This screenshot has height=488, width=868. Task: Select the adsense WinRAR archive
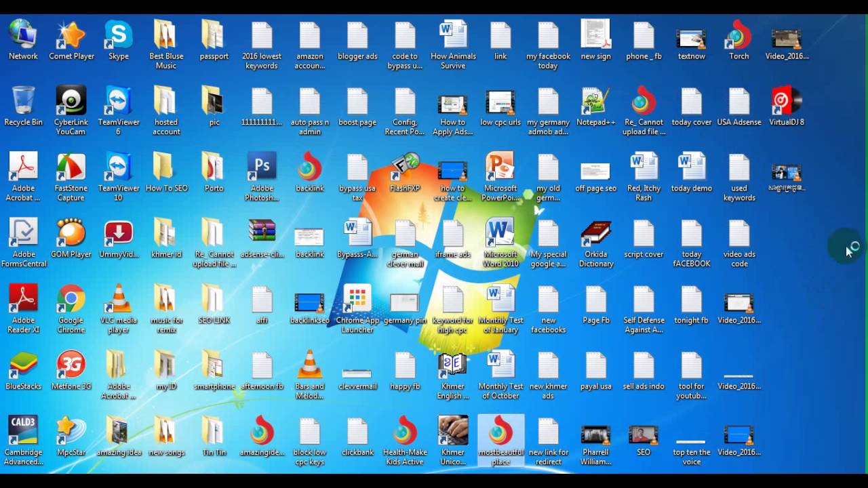[262, 239]
